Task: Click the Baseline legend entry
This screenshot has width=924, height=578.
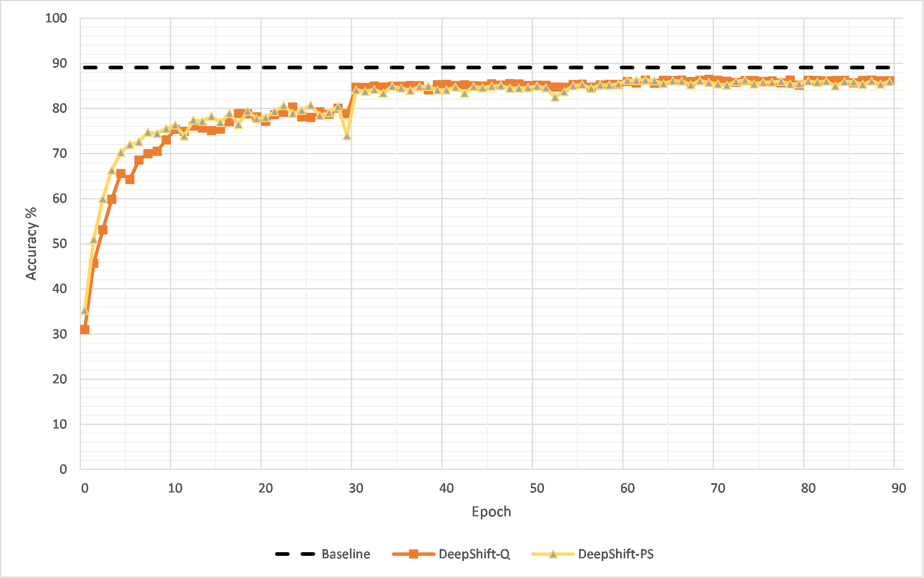Action: [323, 554]
